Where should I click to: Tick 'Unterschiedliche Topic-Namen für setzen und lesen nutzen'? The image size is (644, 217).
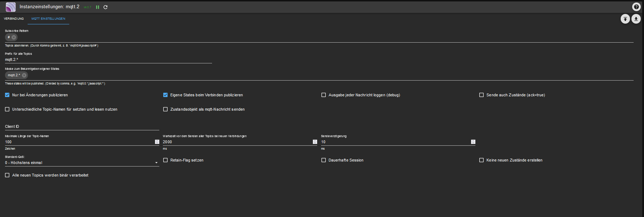click(x=7, y=109)
